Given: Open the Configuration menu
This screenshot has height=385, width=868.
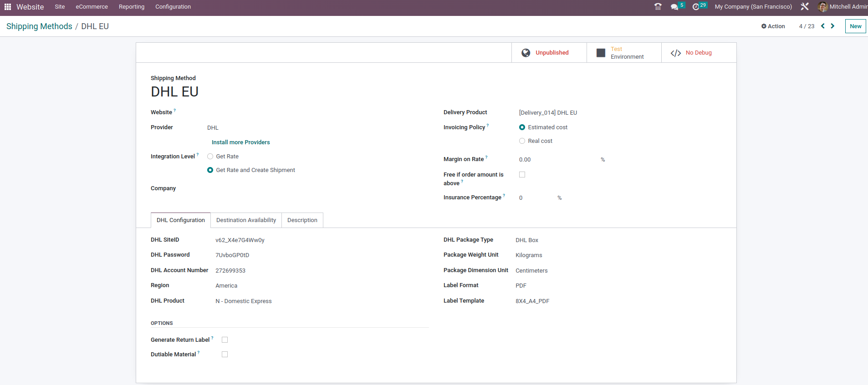Looking at the screenshot, I should click(173, 7).
